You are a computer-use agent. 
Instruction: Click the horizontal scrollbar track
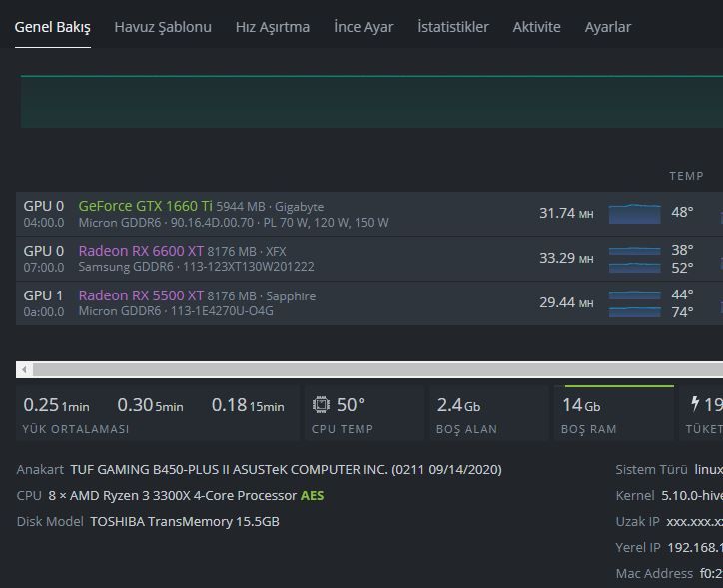377,369
